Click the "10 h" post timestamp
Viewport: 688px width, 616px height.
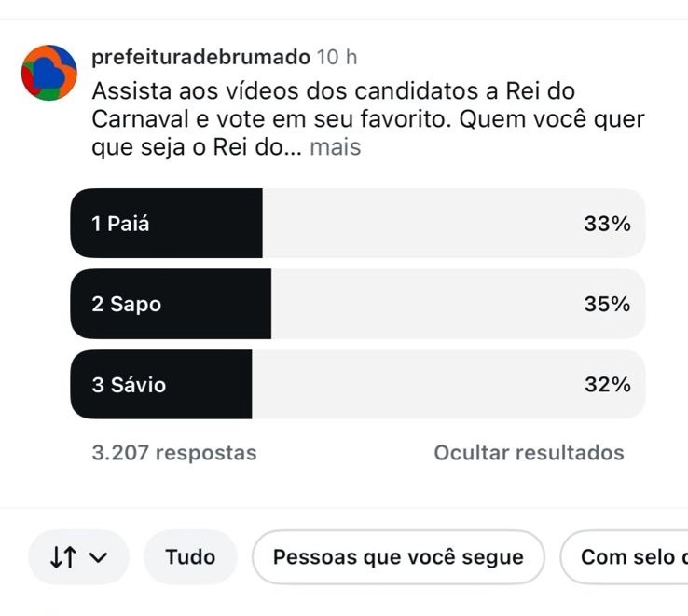(337, 58)
